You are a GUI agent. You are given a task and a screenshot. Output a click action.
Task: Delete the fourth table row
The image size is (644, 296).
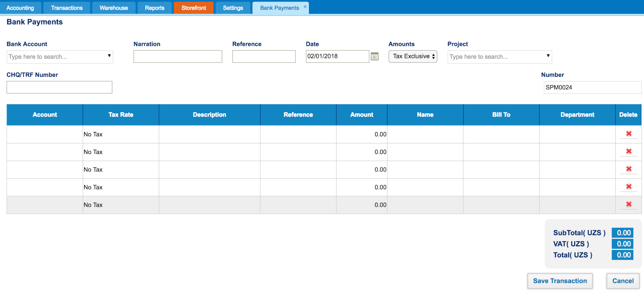[x=629, y=187]
